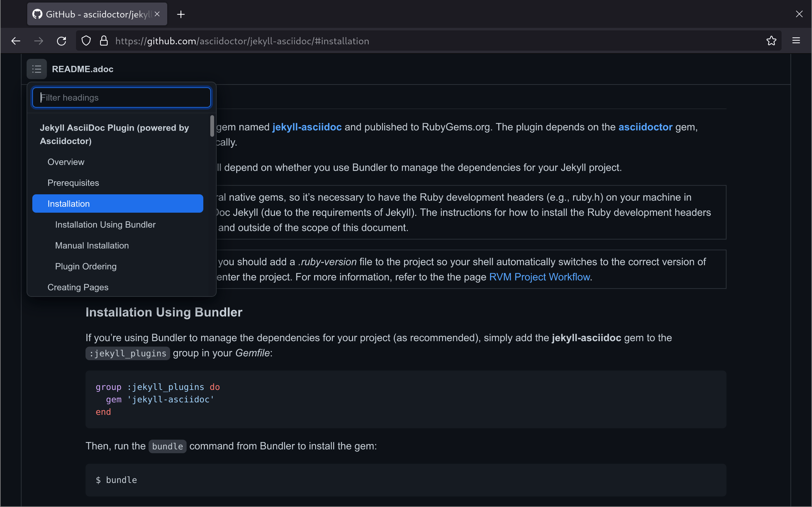Jump to the Prerequisites heading
This screenshot has width=812, height=507.
pos(73,182)
